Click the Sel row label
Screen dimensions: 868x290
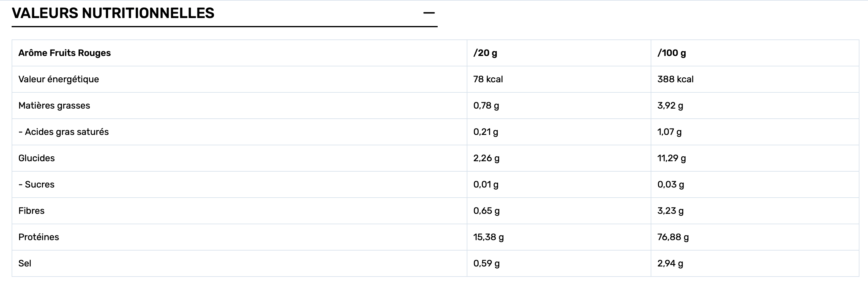pos(24,263)
